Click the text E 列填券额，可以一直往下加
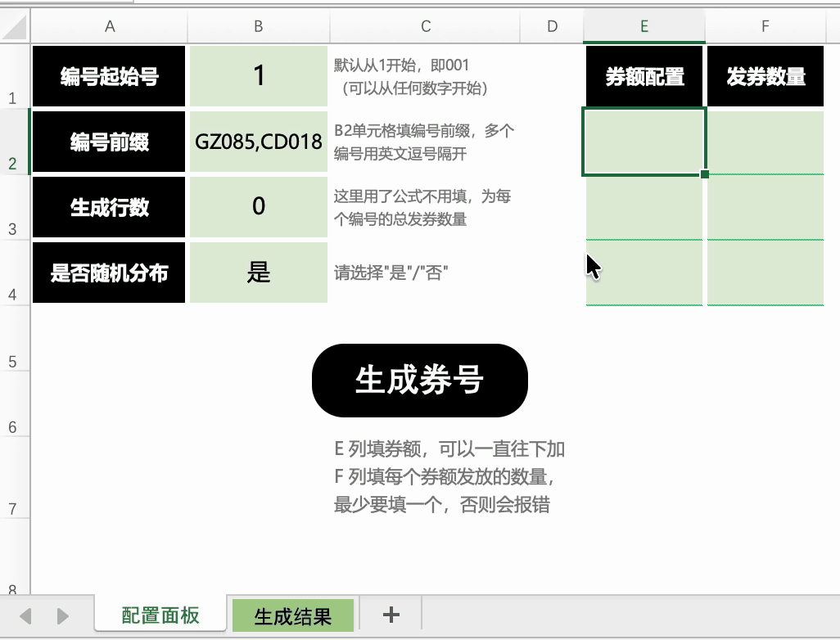The height and width of the screenshot is (640, 840). click(x=449, y=448)
